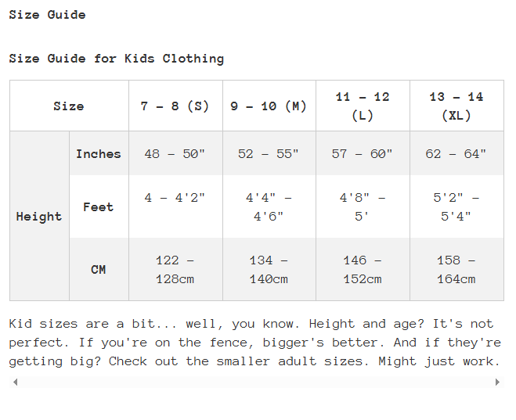
Task: Click the left scroll arrow
Action: (x=16, y=382)
